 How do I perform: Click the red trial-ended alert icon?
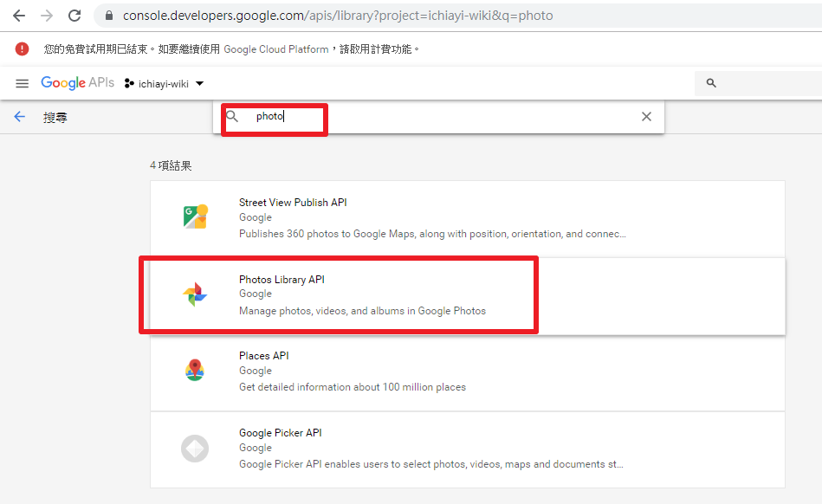(x=22, y=48)
